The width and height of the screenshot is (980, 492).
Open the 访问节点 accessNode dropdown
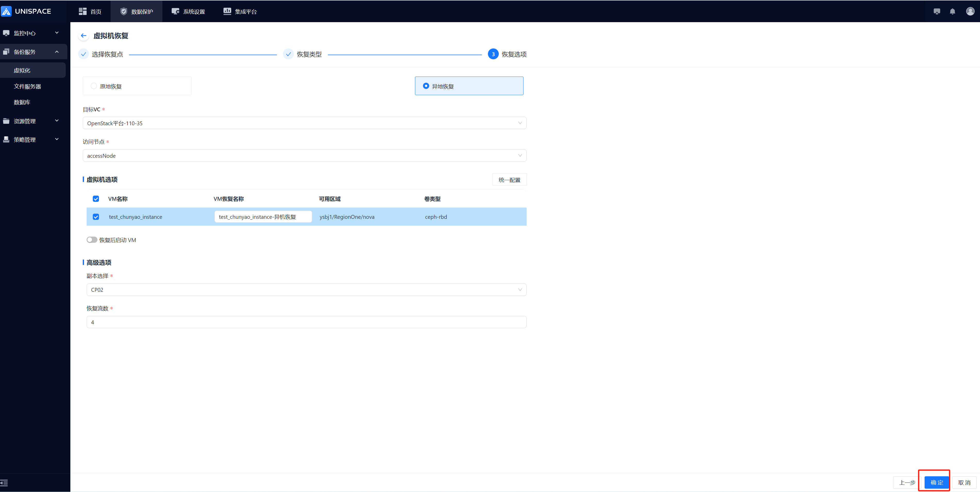304,155
